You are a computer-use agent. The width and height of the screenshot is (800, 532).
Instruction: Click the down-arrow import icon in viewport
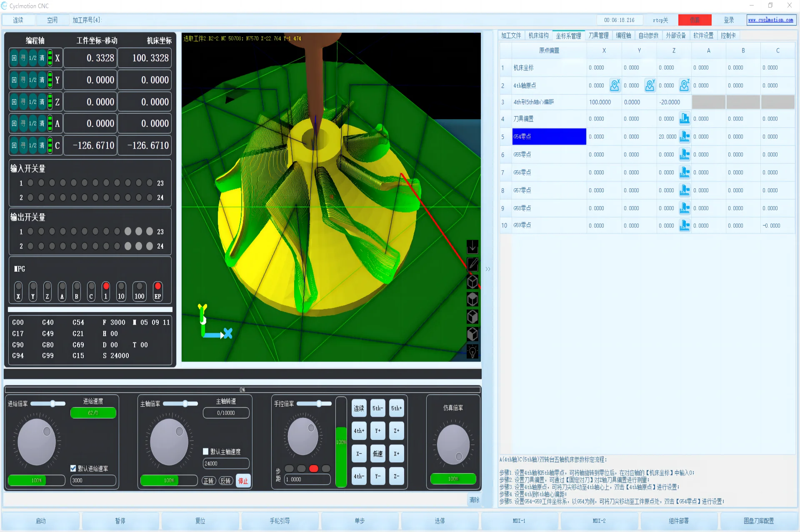tap(472, 247)
